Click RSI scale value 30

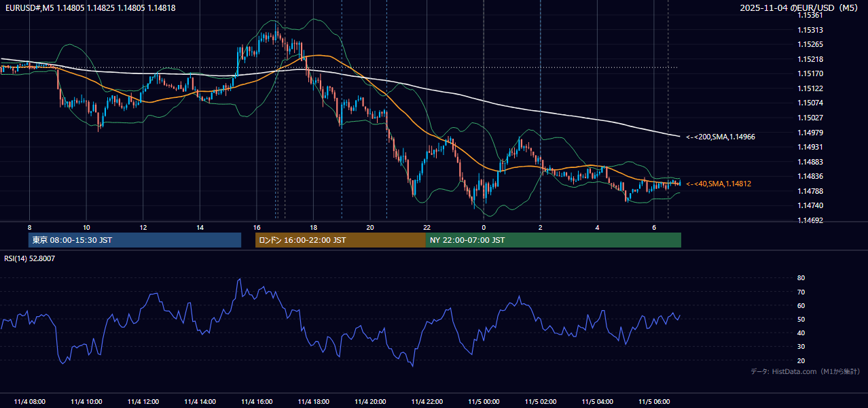(801, 347)
